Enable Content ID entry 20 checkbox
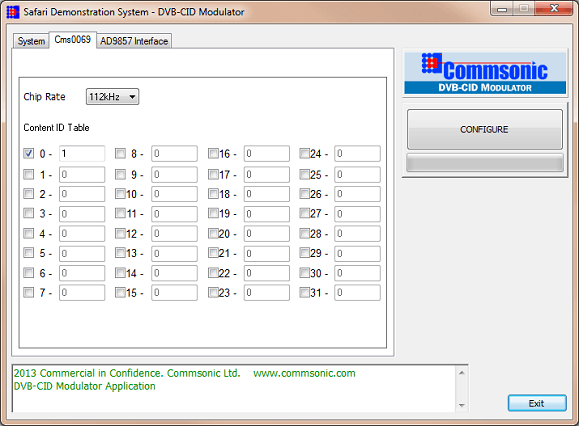The image size is (579, 426). [213, 233]
